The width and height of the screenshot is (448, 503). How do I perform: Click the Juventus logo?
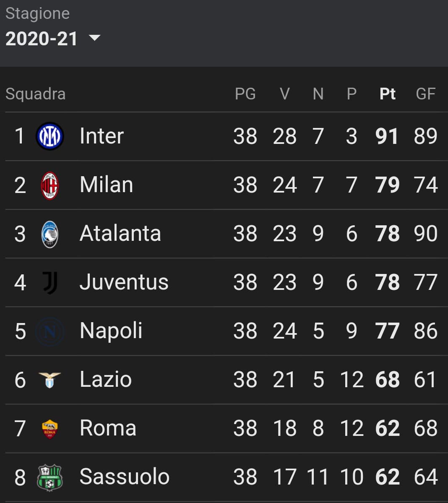50,283
